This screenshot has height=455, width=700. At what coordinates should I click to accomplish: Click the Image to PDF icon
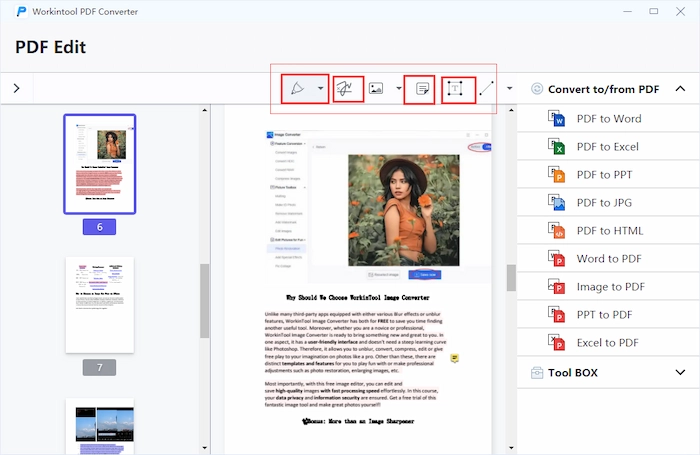[556, 287]
